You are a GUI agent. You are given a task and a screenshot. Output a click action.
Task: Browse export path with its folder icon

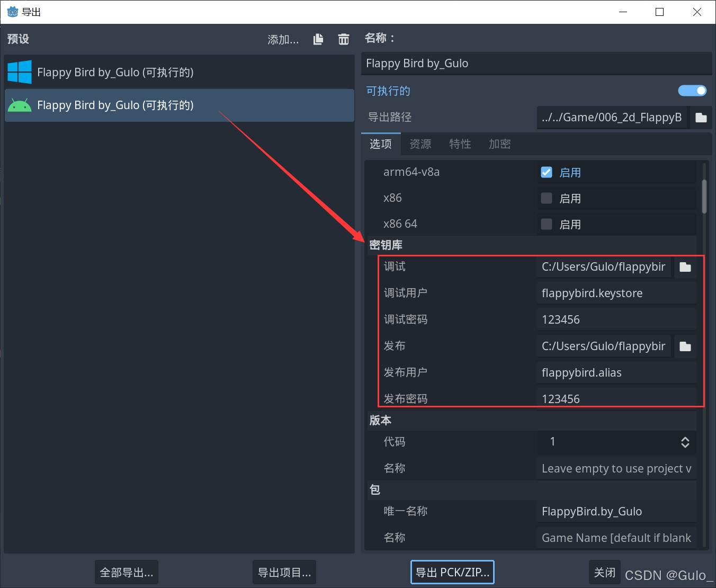click(701, 117)
